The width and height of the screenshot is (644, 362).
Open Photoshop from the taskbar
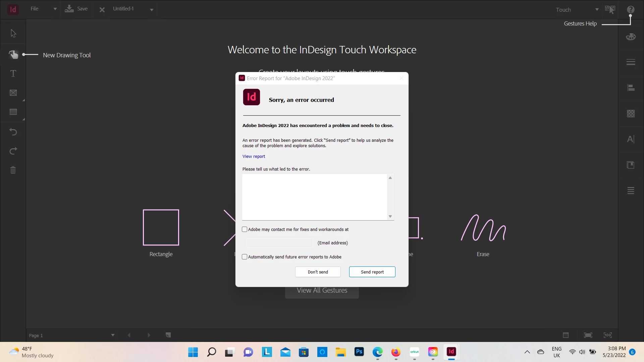[359, 352]
